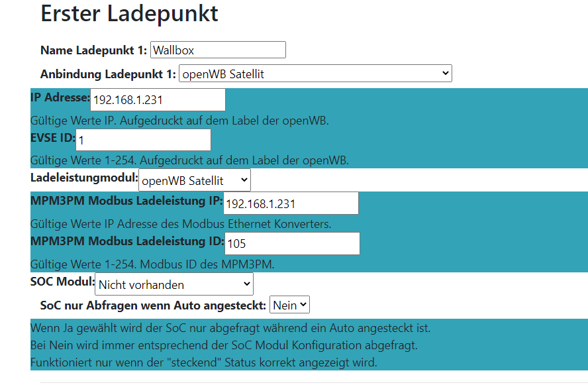Click the 'Name Ladepunkt 1:' label
The height and width of the screenshot is (385, 588).
click(x=93, y=50)
